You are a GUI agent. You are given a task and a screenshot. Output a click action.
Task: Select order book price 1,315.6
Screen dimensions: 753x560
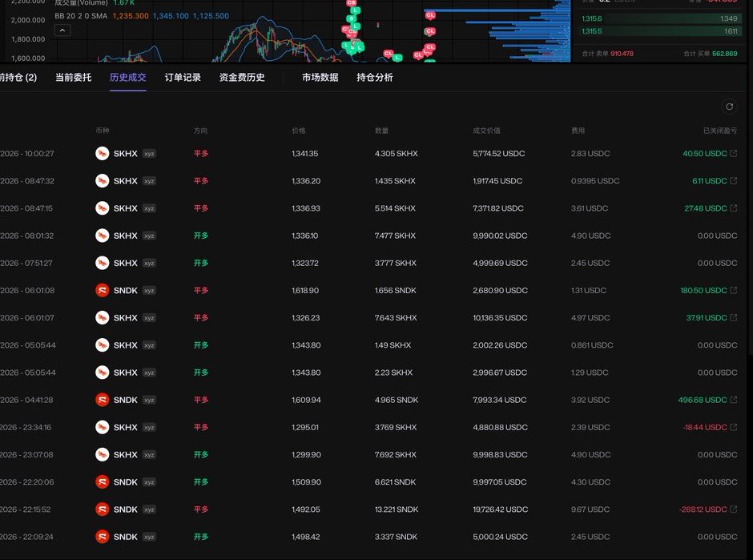[592, 18]
